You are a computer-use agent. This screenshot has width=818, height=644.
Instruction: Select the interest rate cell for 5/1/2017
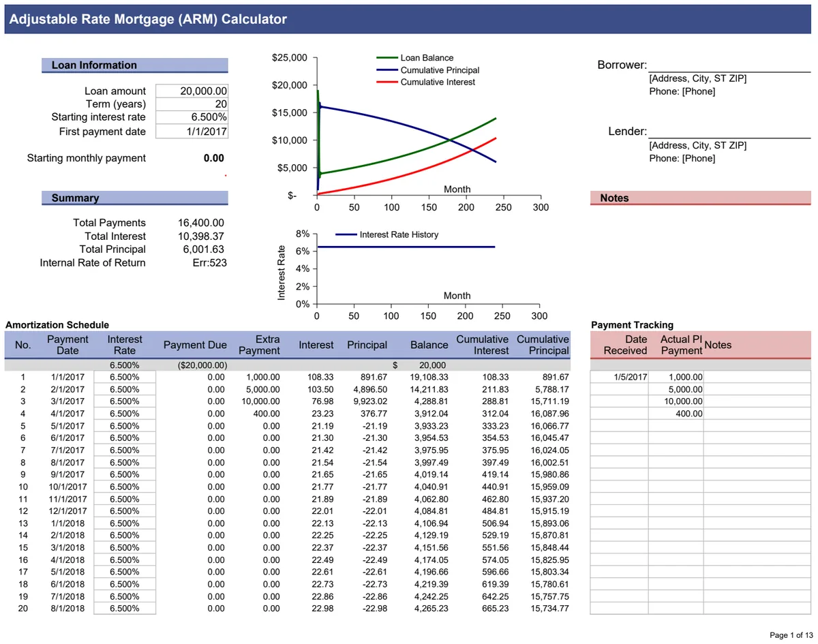pyautogui.click(x=125, y=426)
